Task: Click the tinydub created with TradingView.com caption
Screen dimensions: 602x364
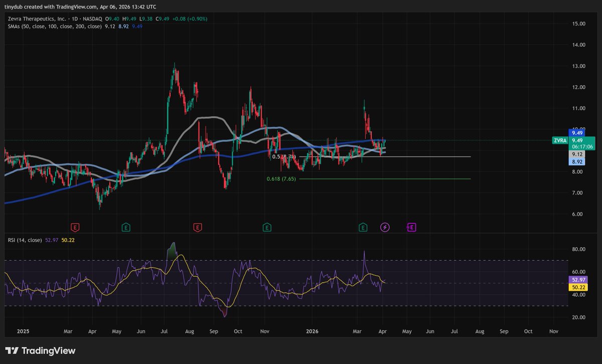Action: (x=81, y=7)
